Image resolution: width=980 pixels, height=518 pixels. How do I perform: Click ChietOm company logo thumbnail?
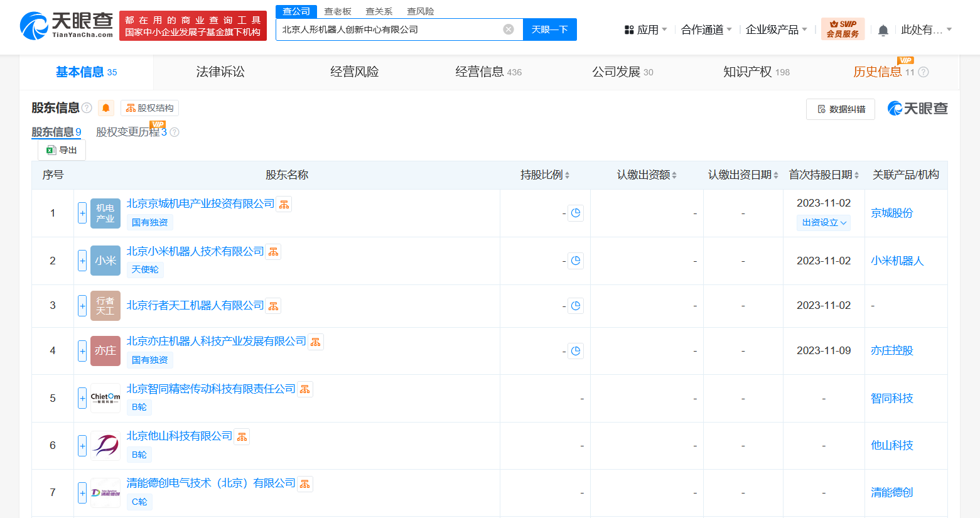[105, 398]
